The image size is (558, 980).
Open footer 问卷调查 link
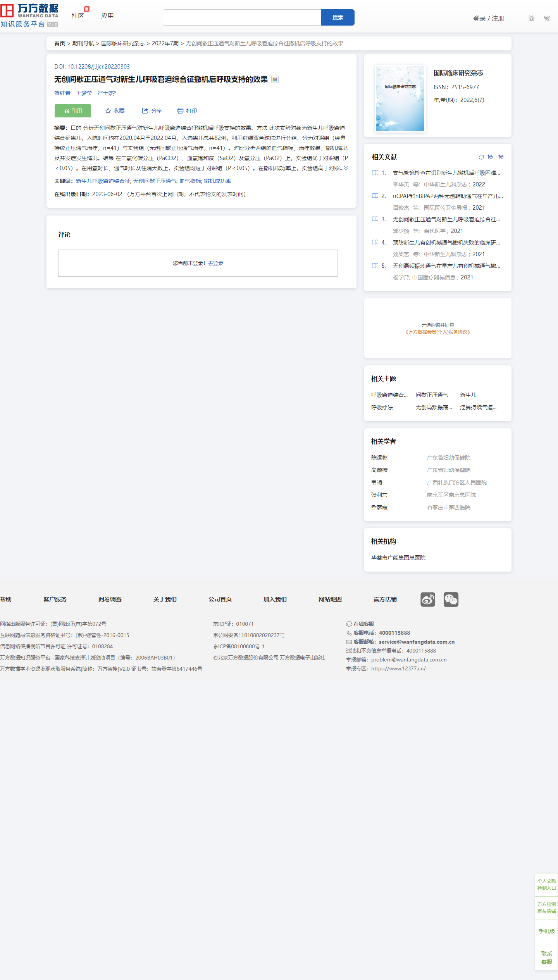pyautogui.click(x=110, y=599)
